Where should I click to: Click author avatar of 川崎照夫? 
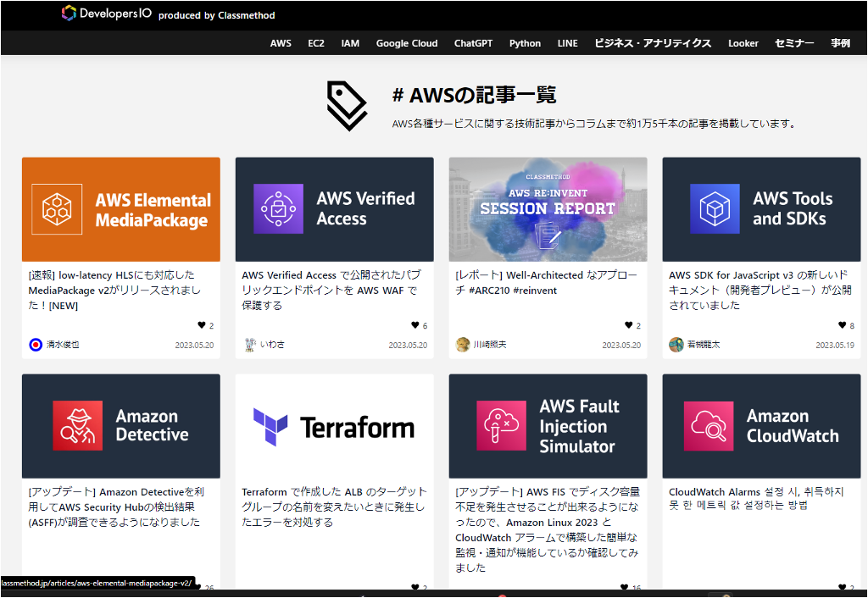tap(463, 345)
